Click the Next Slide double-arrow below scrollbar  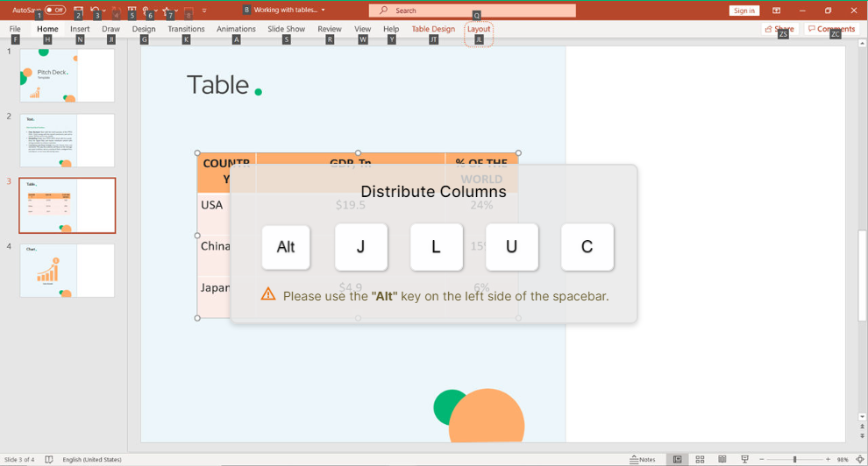862,436
